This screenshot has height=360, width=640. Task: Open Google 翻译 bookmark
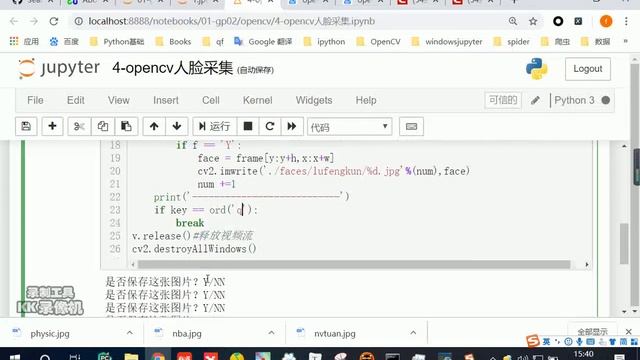pos(263,41)
